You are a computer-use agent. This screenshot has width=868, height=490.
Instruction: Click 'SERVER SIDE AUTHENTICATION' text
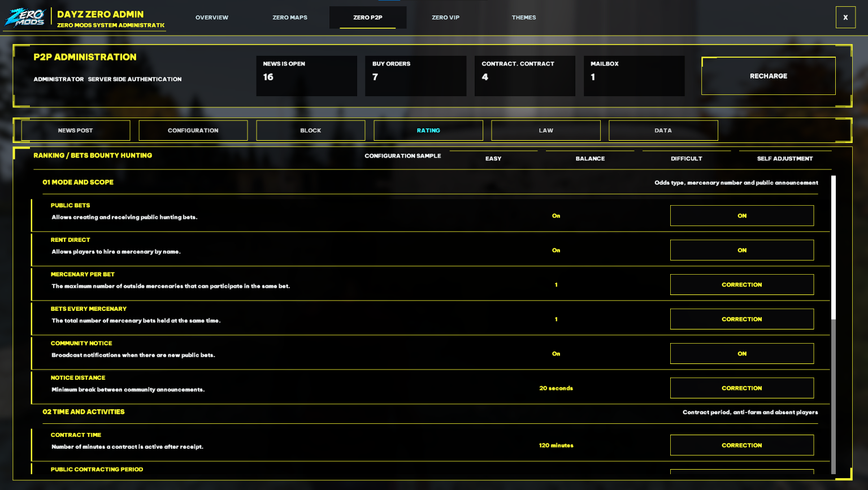(134, 79)
